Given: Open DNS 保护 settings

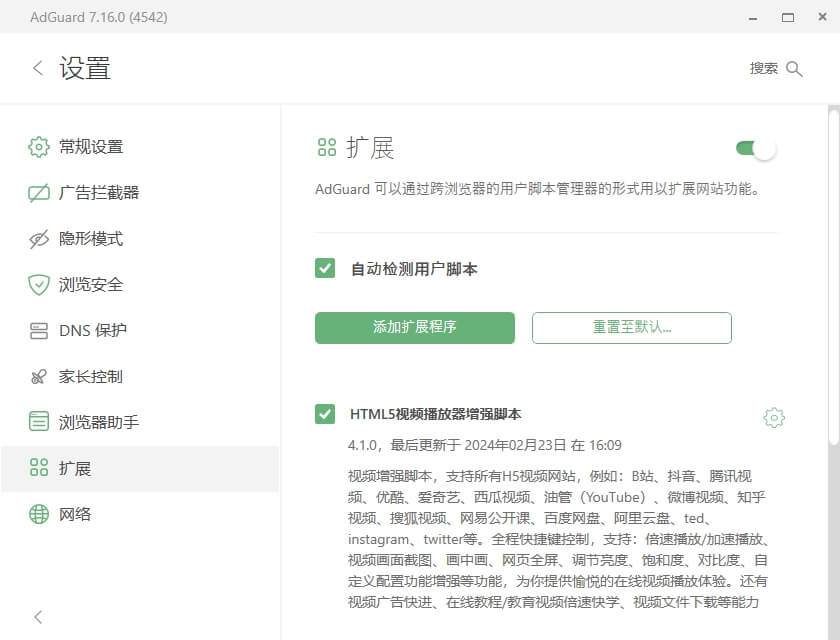Looking at the screenshot, I should (140, 330).
